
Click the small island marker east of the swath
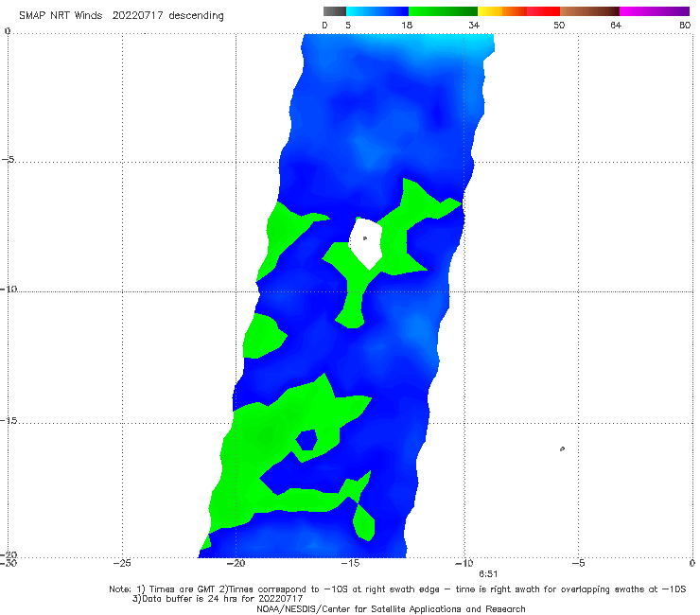point(562,448)
